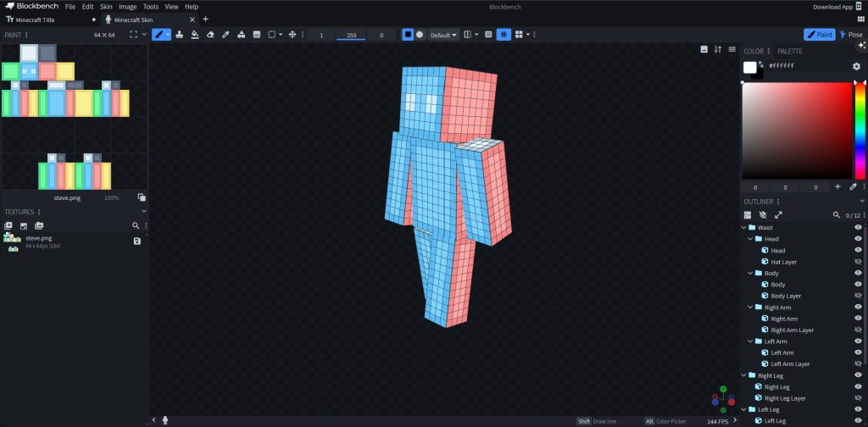
Task: Hide the Hat Layer with eye icon
Action: coord(858,263)
